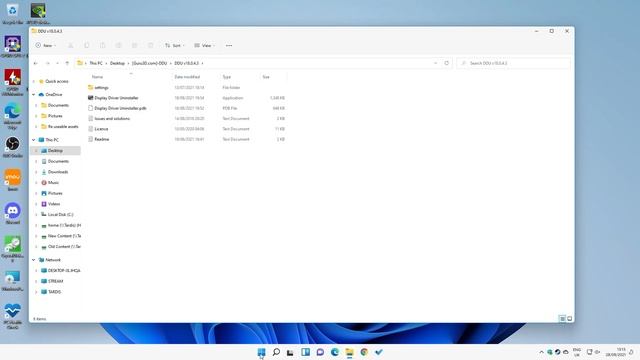Sort by the Size column header
Image resolution: width=640 pixels, height=360 pixels.
coord(266,77)
